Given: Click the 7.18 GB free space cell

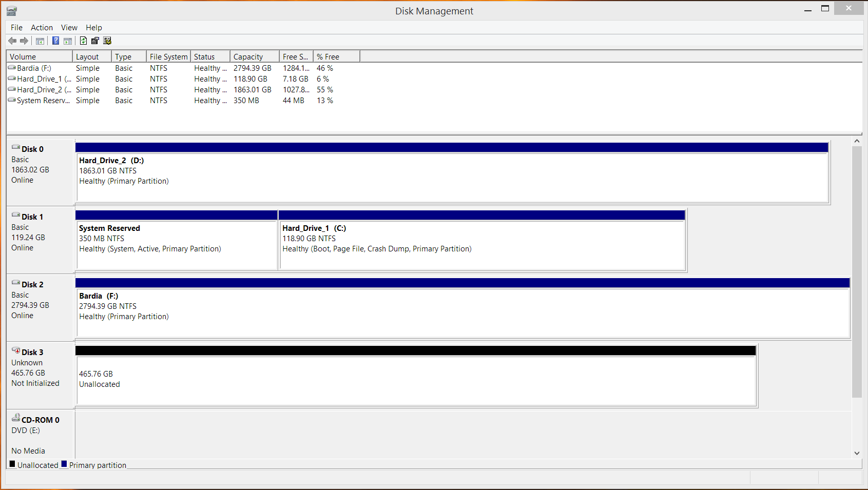Looking at the screenshot, I should pyautogui.click(x=296, y=79).
